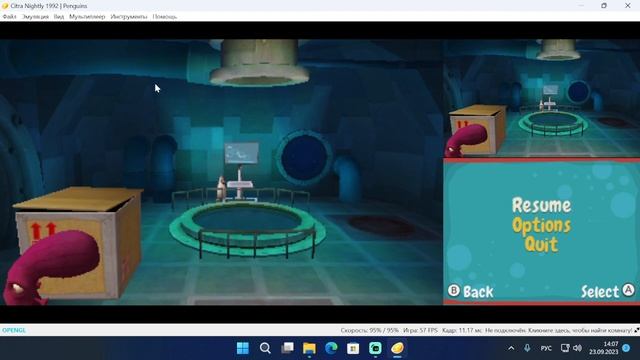640x360 pixels.
Task: Open the network tray icon
Action: pos(565,348)
